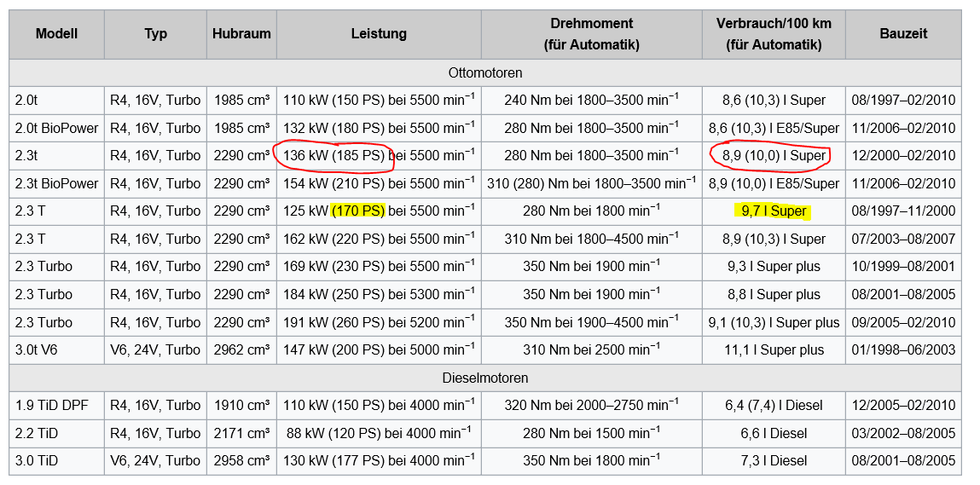Click the 2.3t BioPower model cell
The width and height of the screenshot is (980, 485).
tap(57, 184)
